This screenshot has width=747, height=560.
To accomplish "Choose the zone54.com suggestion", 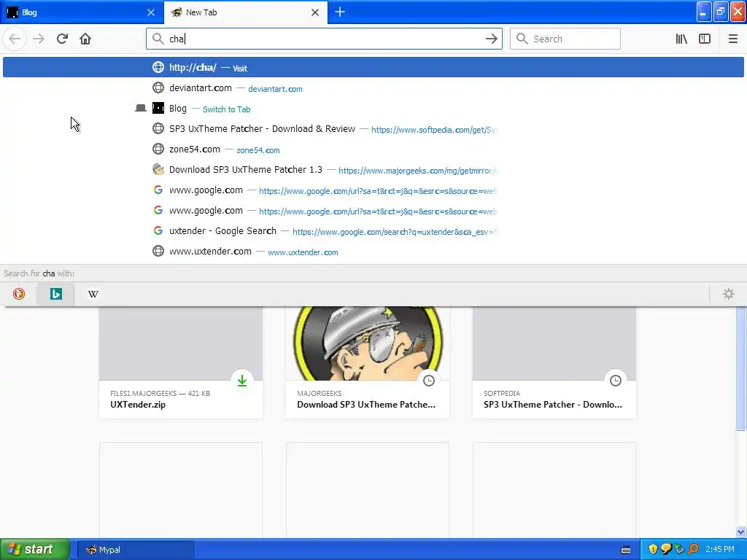I will 373,149.
